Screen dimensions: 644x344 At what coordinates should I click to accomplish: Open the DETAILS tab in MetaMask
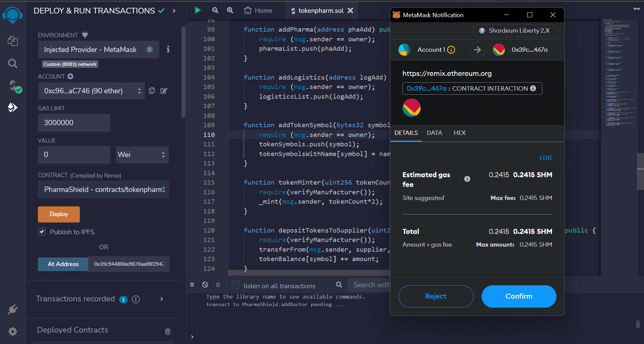click(406, 133)
